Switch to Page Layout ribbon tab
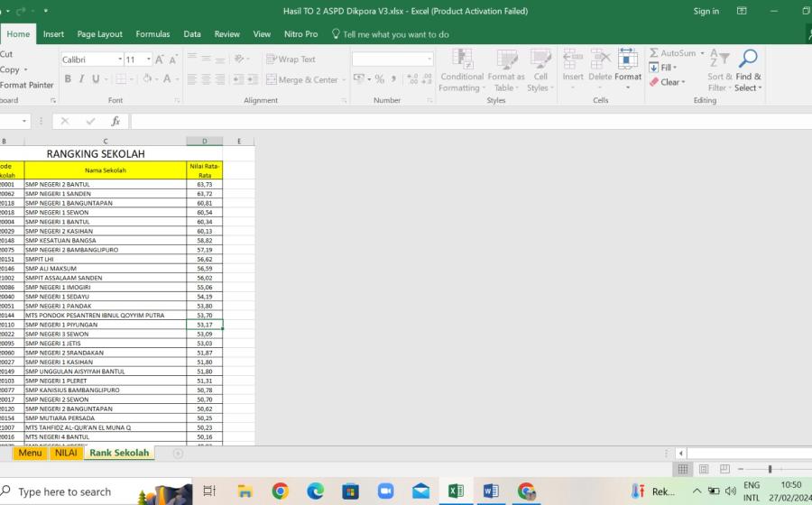812x505 pixels. pos(100,34)
